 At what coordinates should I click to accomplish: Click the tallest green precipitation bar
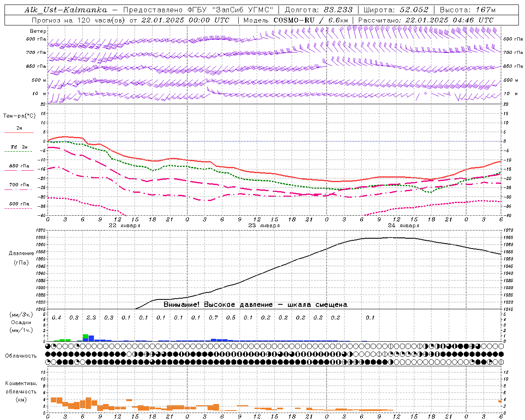pyautogui.click(x=85, y=336)
